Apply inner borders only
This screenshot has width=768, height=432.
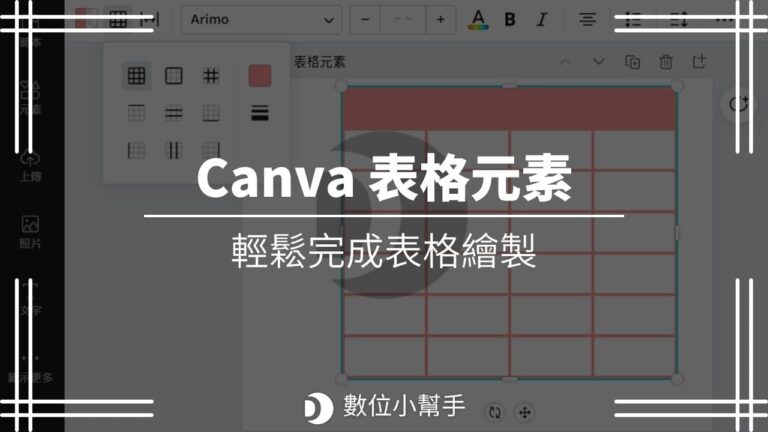pyautogui.click(x=211, y=76)
